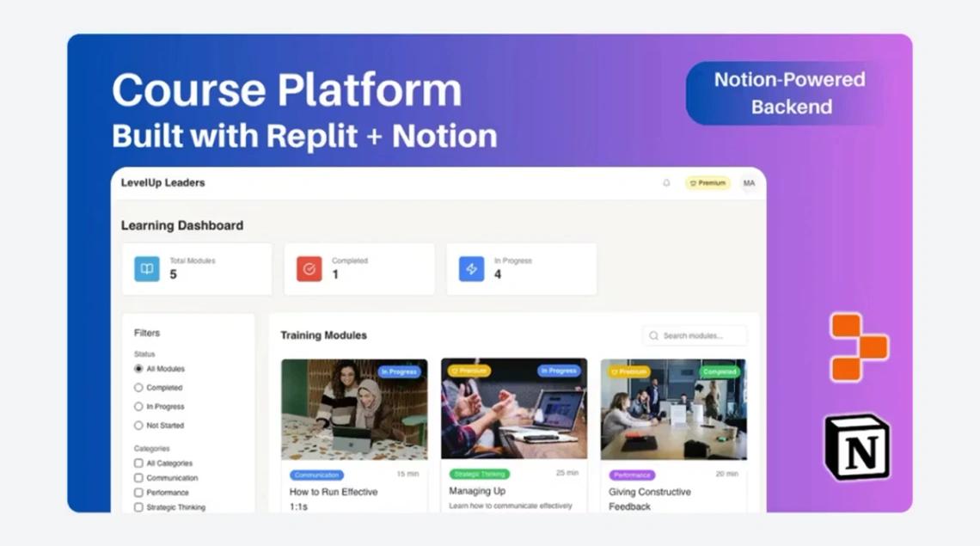Screen dimensions: 980x546
Task: Select the All Modules radio button
Action: point(138,369)
